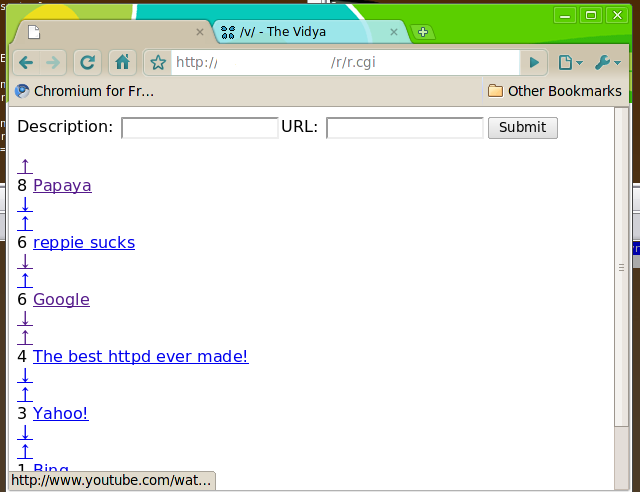Close the blank untitled tab
The height and width of the screenshot is (492, 640).
tap(200, 32)
